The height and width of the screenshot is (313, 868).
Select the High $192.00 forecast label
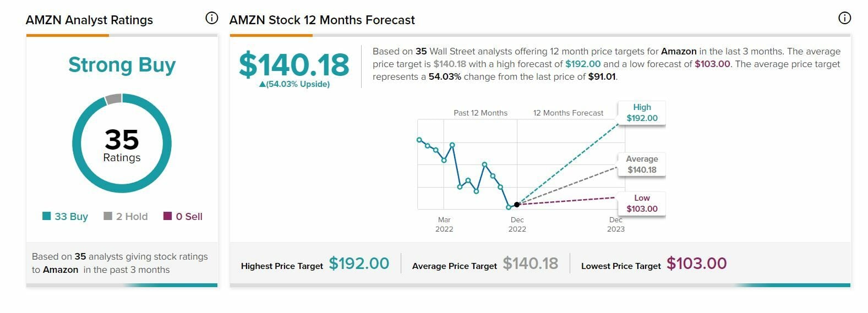tap(642, 113)
